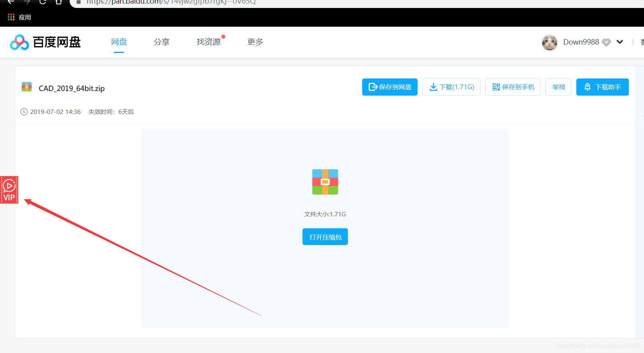644x353 pixels.
Task: Click 保存到网盘 button
Action: 390,87
